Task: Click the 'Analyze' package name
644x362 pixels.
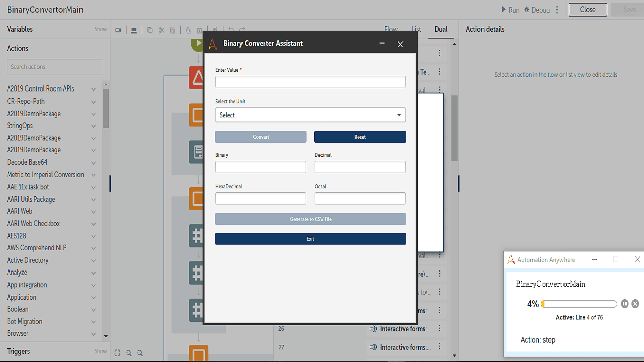Action: click(17, 273)
